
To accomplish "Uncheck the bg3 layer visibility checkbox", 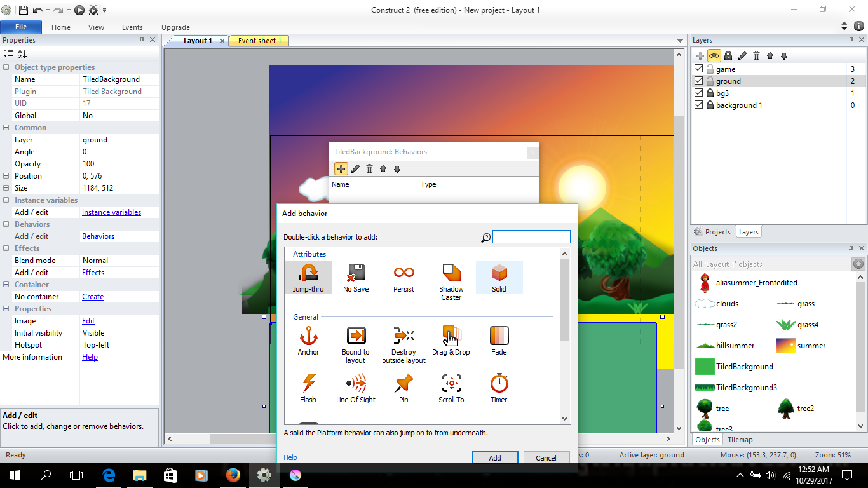I will point(699,93).
